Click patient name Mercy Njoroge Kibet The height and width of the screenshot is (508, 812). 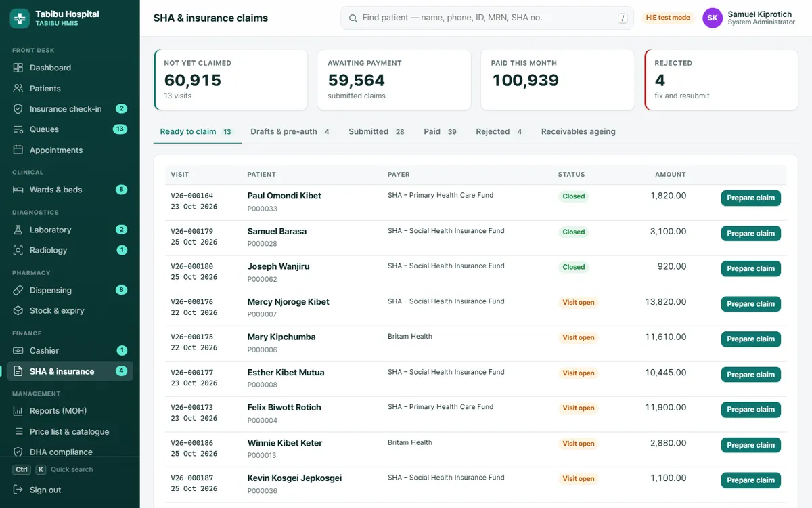[x=288, y=302]
